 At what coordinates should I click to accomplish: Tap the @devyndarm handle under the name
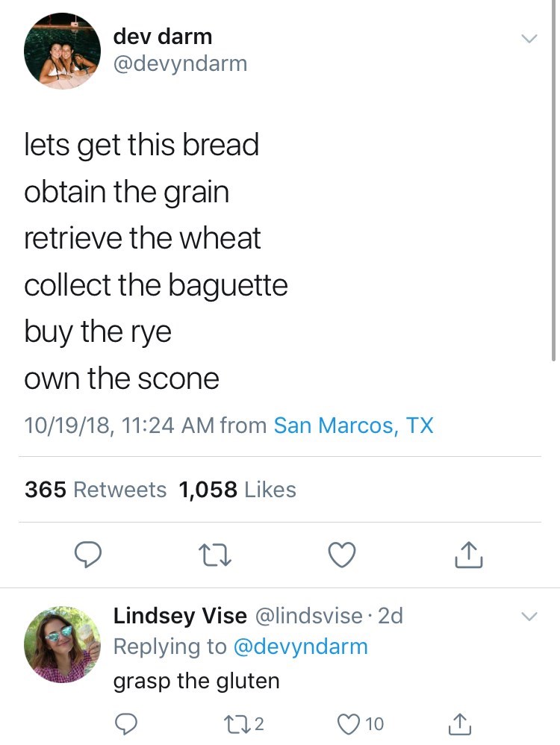[180, 64]
